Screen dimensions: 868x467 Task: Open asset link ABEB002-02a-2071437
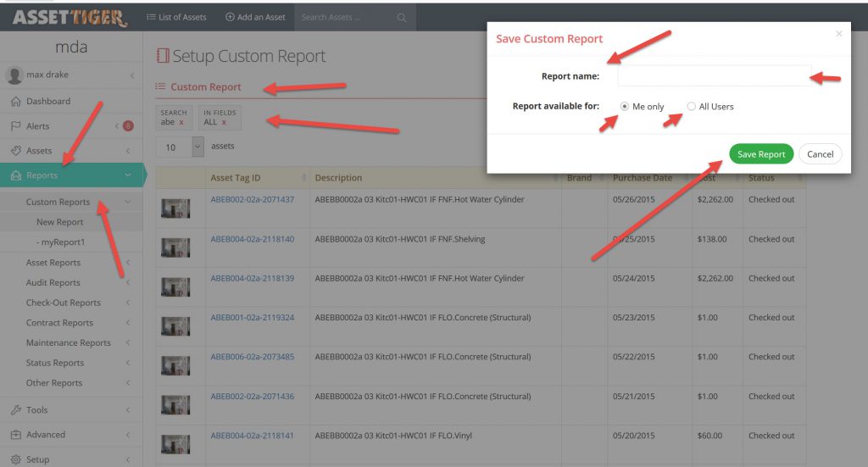253,200
